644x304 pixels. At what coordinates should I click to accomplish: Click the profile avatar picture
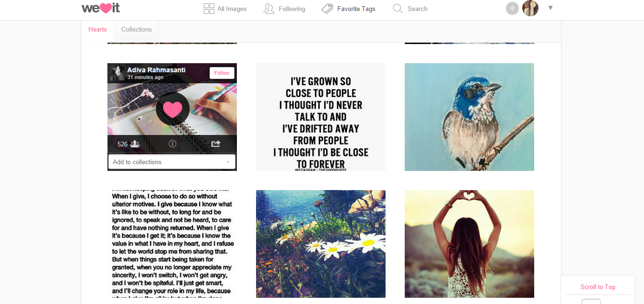pos(530,8)
